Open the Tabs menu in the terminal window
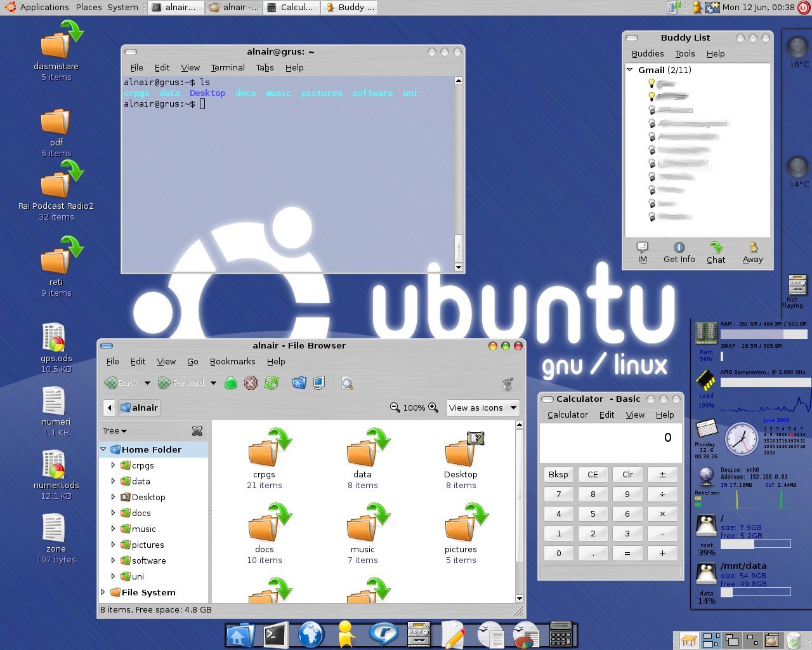This screenshot has width=812, height=650. (265, 67)
